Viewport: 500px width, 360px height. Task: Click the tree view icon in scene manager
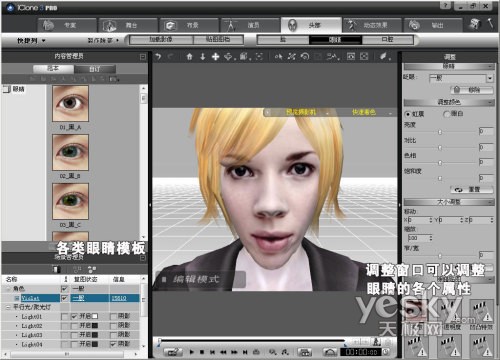click(92, 269)
